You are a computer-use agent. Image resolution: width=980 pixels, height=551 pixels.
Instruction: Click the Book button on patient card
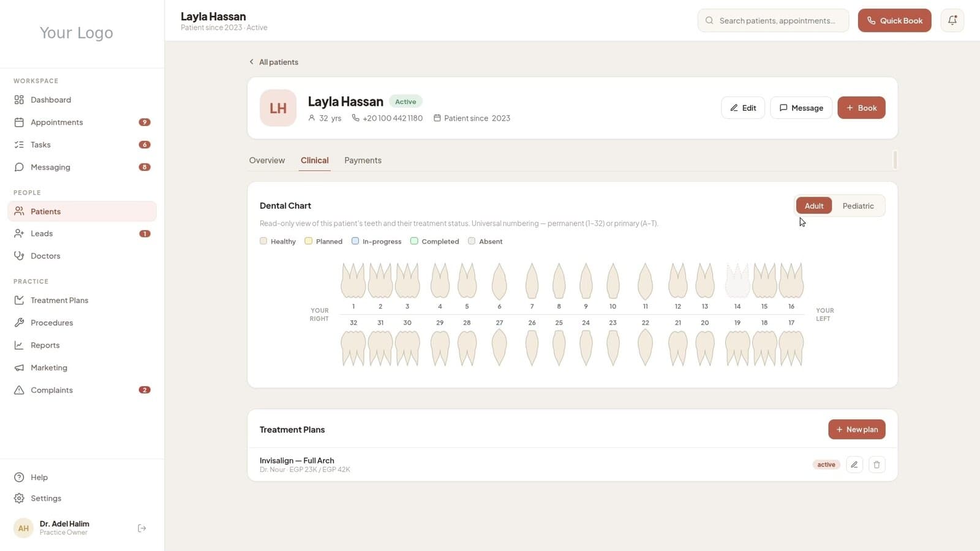[x=861, y=108]
